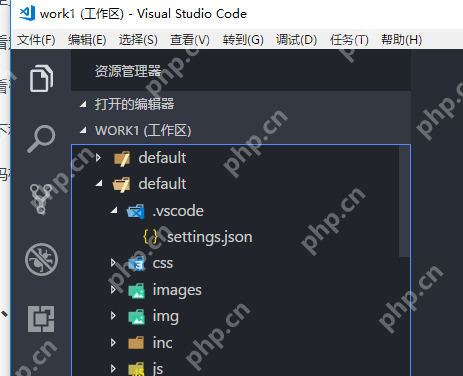Click the WORK1 (工作区) header text
This screenshot has height=376, width=463.
tap(143, 130)
